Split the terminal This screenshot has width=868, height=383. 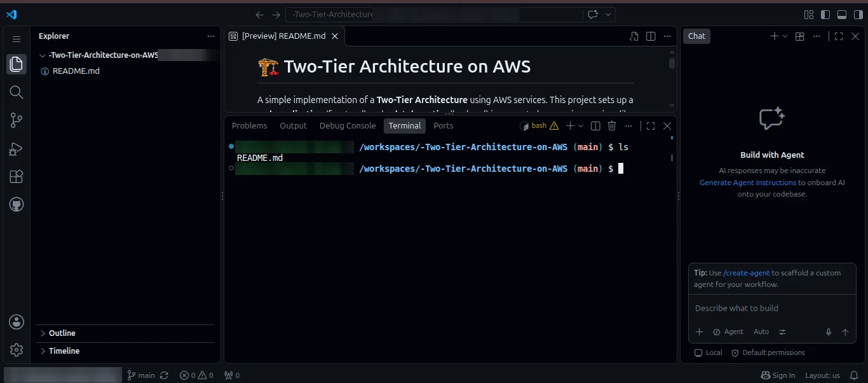point(595,126)
